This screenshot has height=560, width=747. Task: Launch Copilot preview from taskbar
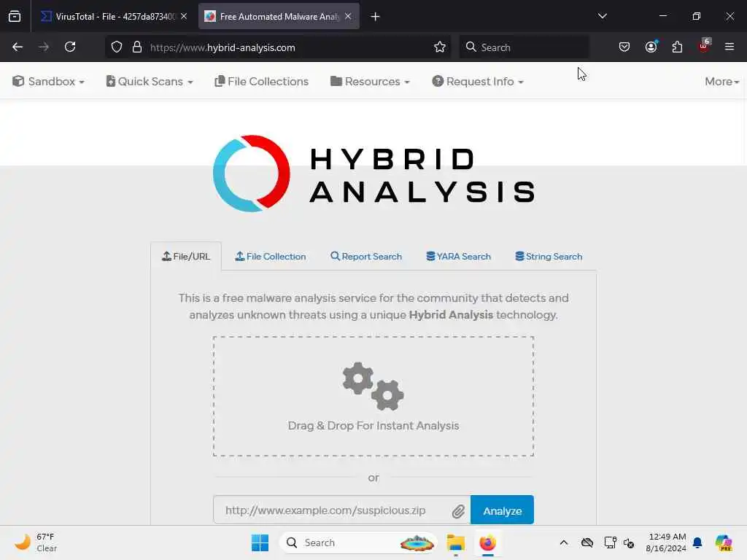pyautogui.click(x=724, y=542)
